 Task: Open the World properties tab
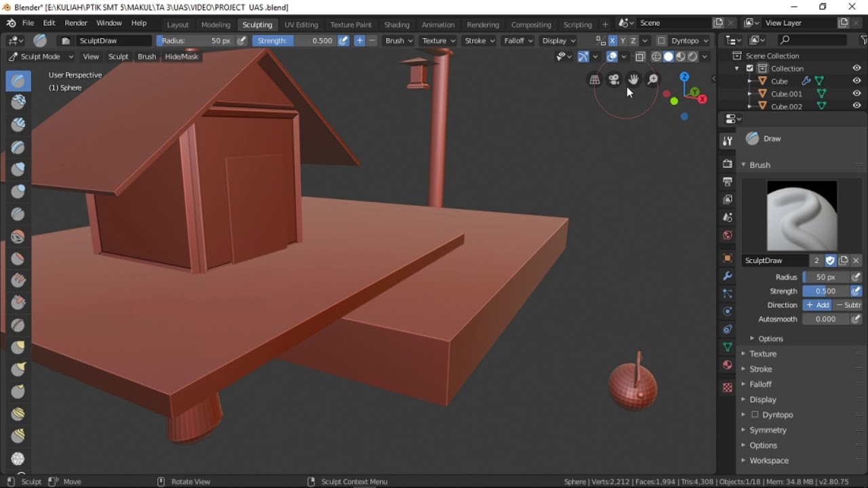[x=728, y=235]
